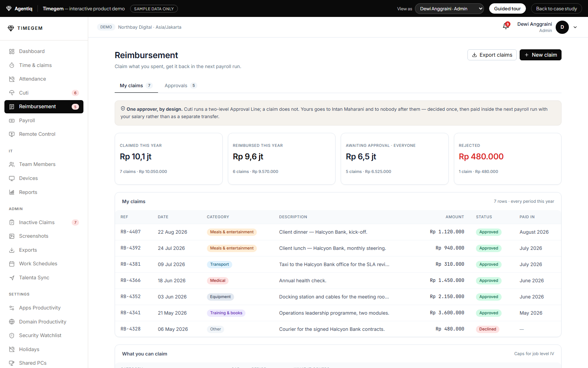The image size is (588, 368).
Task: Click the Annual health check description
Action: coord(302,281)
